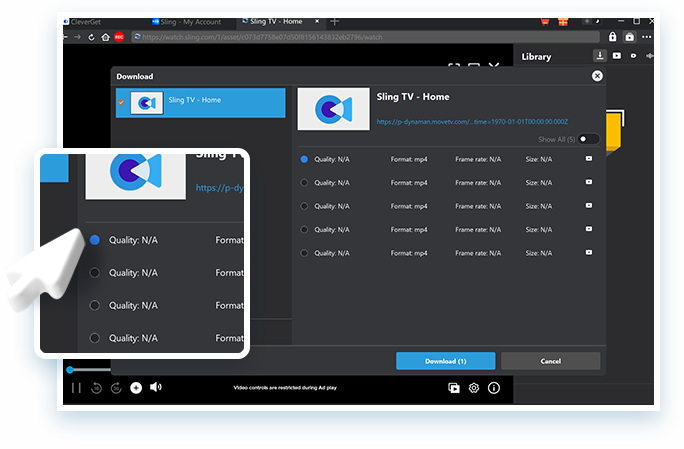Close the Download dialog
684x449 pixels.
(597, 76)
